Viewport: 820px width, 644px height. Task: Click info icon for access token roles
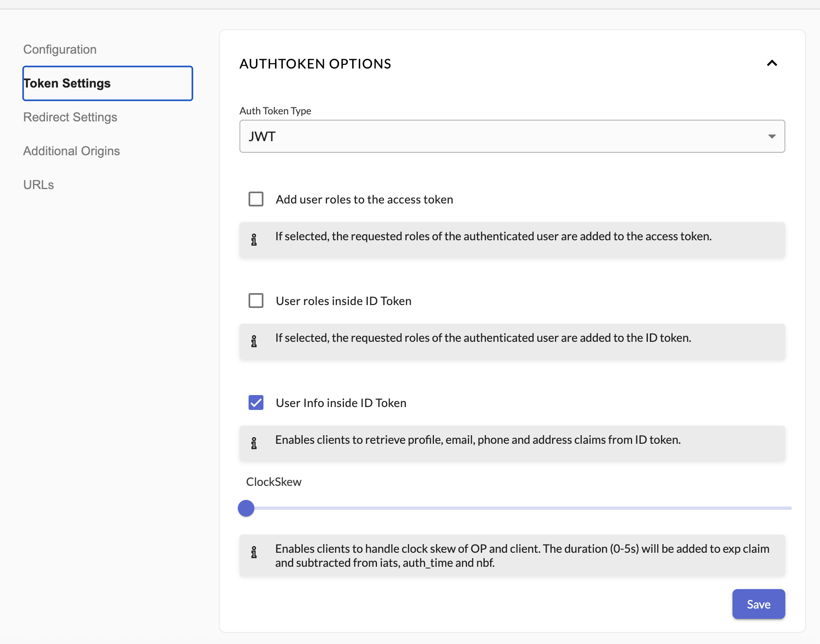click(x=254, y=239)
